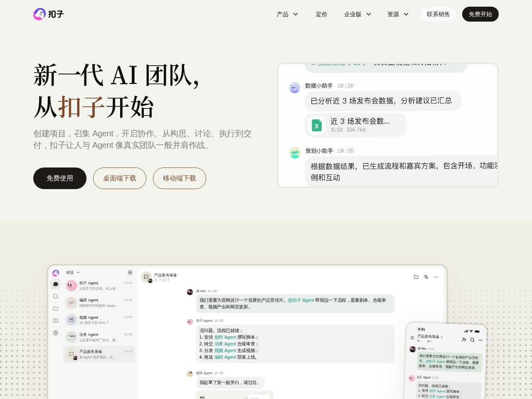Screen dimensions: 532x399
Task: Click the 创作 Agent link in step 1
Action: coord(225,337)
